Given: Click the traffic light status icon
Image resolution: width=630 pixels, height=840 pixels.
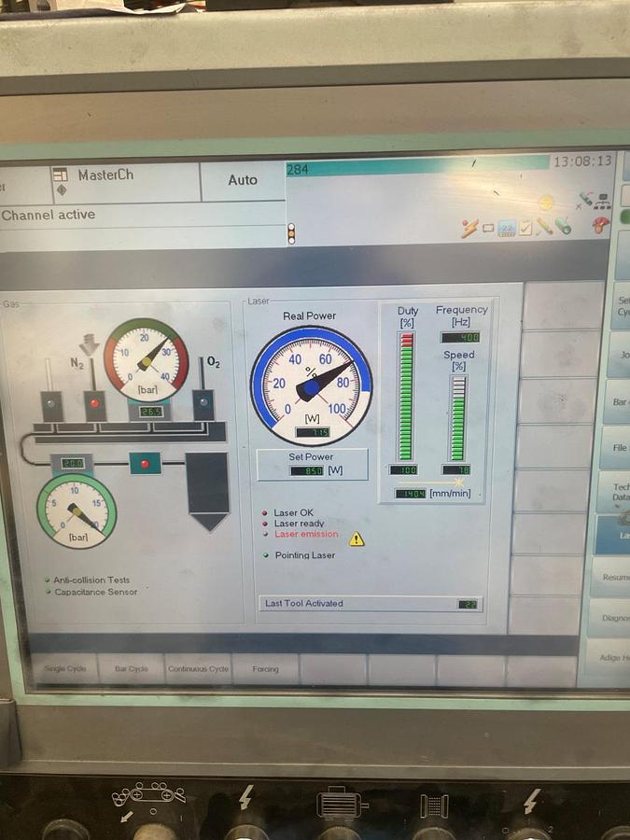Looking at the screenshot, I should point(291,232).
